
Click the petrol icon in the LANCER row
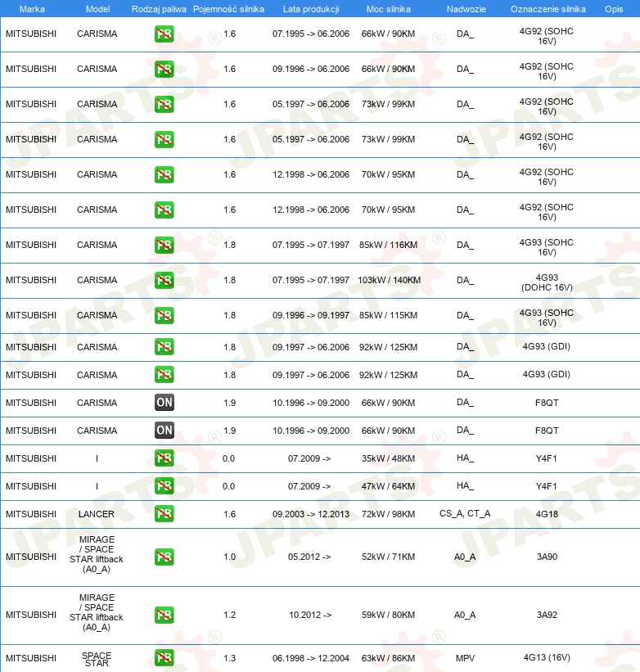pos(164,514)
